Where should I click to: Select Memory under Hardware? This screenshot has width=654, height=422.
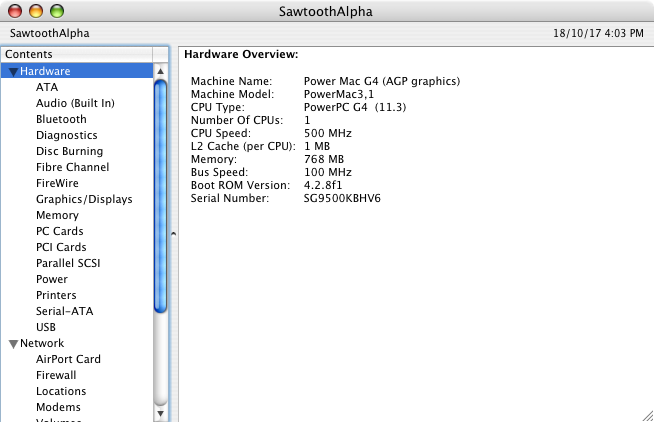point(57,215)
